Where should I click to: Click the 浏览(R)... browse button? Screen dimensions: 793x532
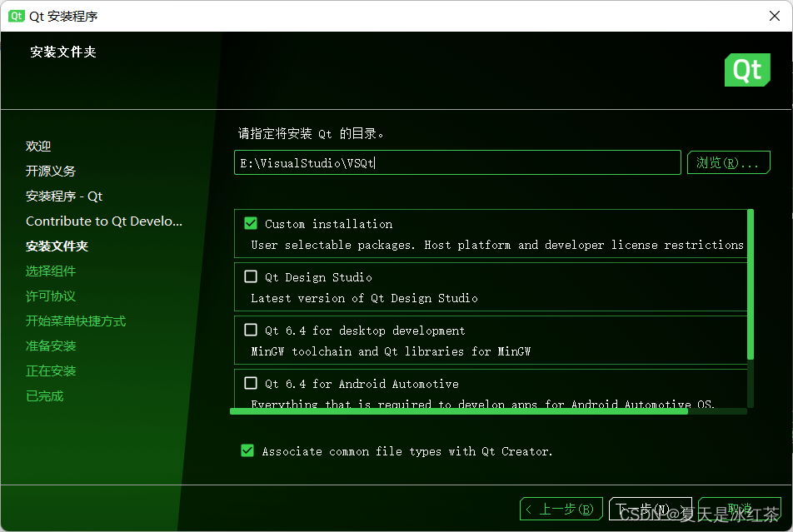click(x=728, y=162)
